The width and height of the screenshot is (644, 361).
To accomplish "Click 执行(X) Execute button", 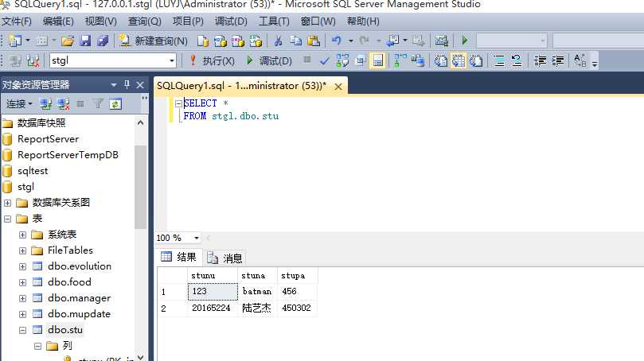I will tap(212, 60).
